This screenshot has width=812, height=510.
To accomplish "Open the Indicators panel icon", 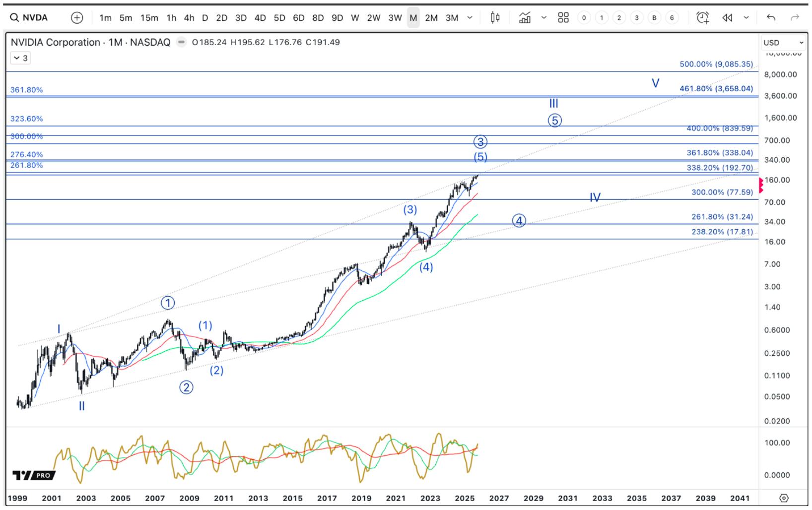I will point(525,18).
